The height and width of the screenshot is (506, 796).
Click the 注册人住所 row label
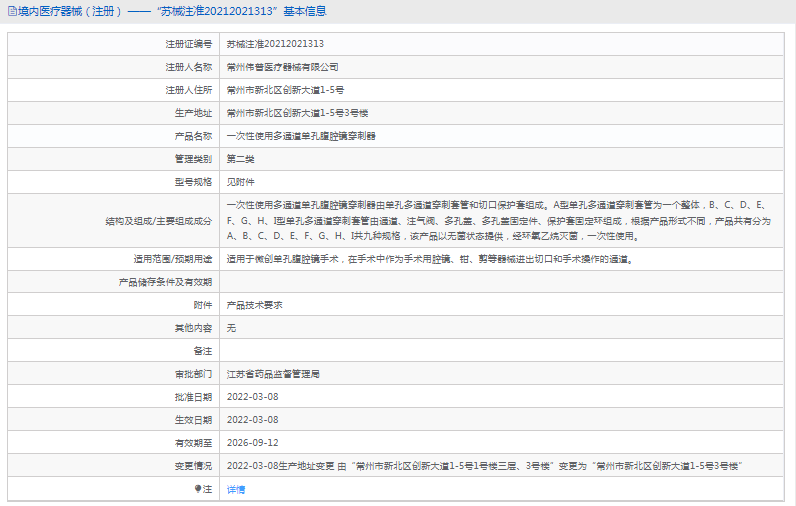point(188,90)
